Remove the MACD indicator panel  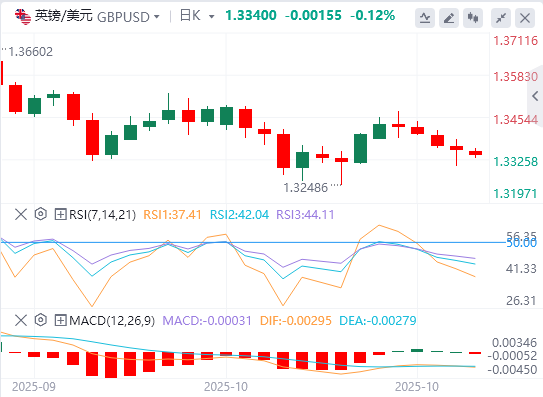tap(21, 320)
